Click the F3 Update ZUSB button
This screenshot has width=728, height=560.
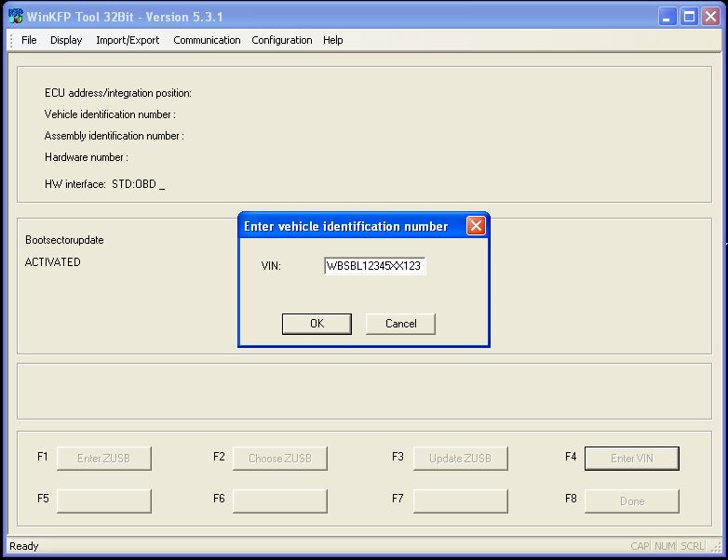point(460,459)
